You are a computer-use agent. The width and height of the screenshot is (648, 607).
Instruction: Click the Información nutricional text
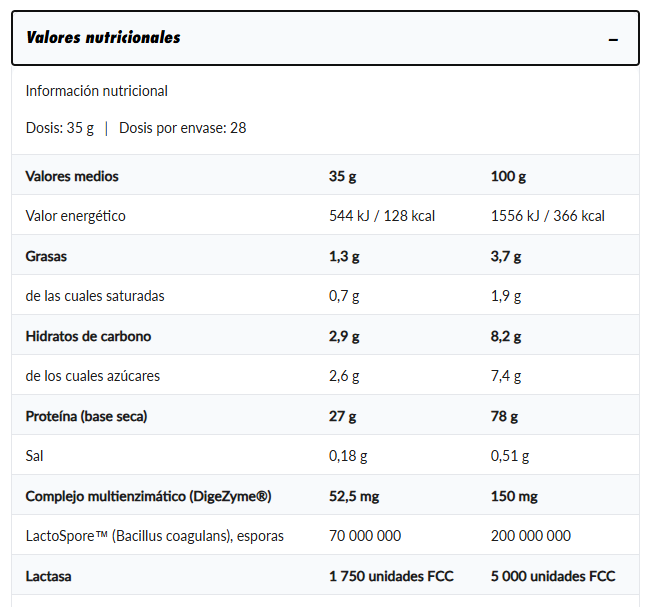pos(96,91)
